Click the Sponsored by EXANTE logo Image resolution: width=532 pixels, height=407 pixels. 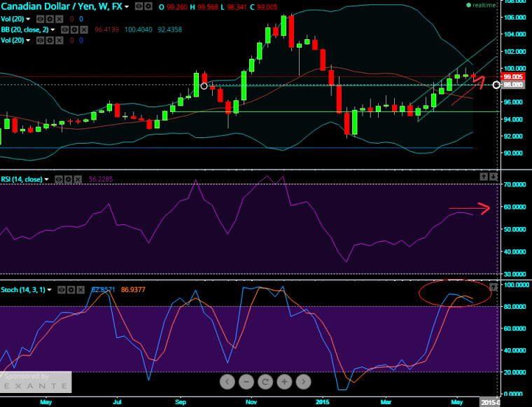[x=35, y=382]
